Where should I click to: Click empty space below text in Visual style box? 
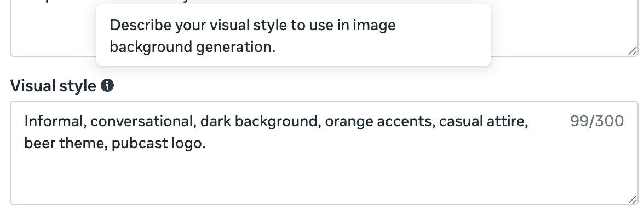(x=324, y=178)
